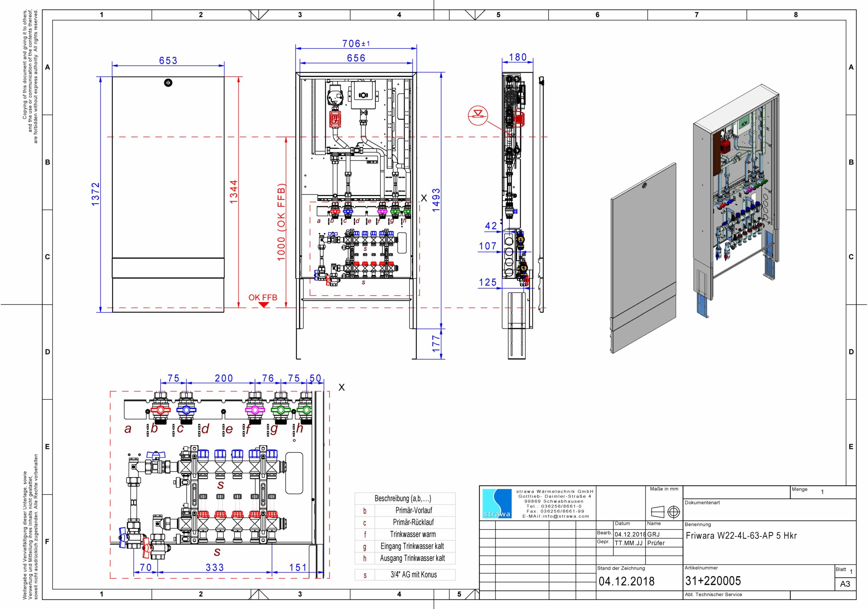Select the 177 leg height dimension
Screen dimensions: 868x609
click(x=436, y=343)
